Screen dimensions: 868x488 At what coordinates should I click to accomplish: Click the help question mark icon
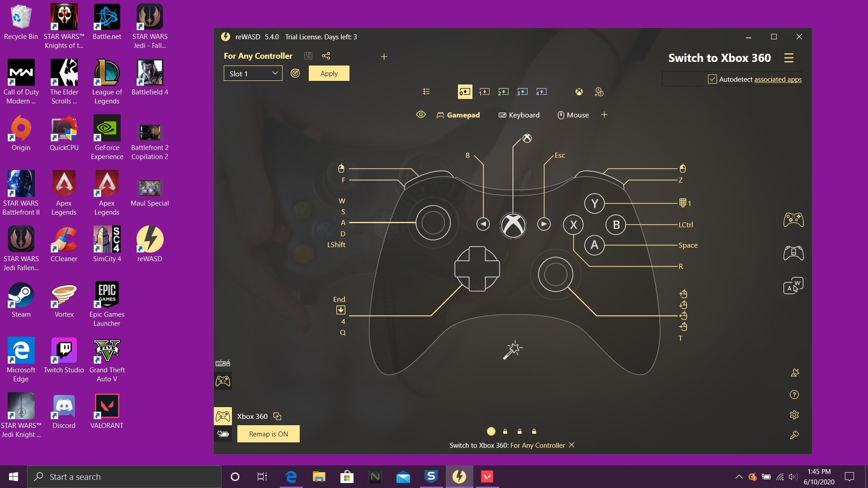point(794,394)
